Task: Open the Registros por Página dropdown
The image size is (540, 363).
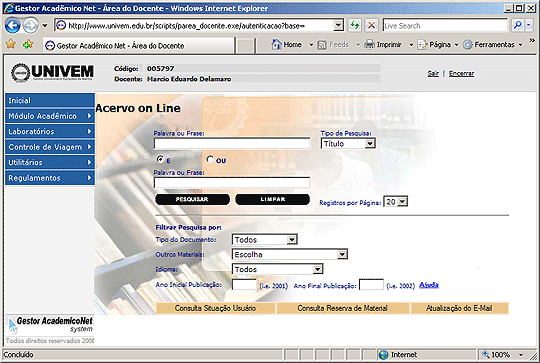Action: pos(396,202)
